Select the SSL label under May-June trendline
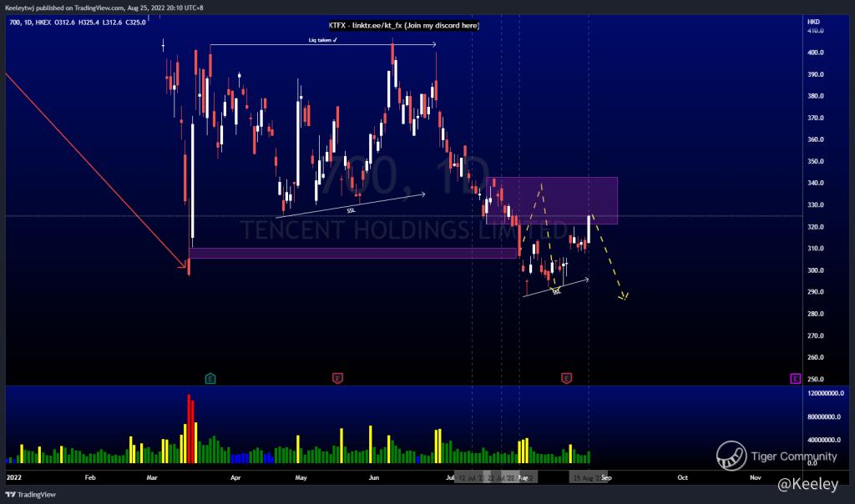The height and width of the screenshot is (504, 855). pos(352,210)
